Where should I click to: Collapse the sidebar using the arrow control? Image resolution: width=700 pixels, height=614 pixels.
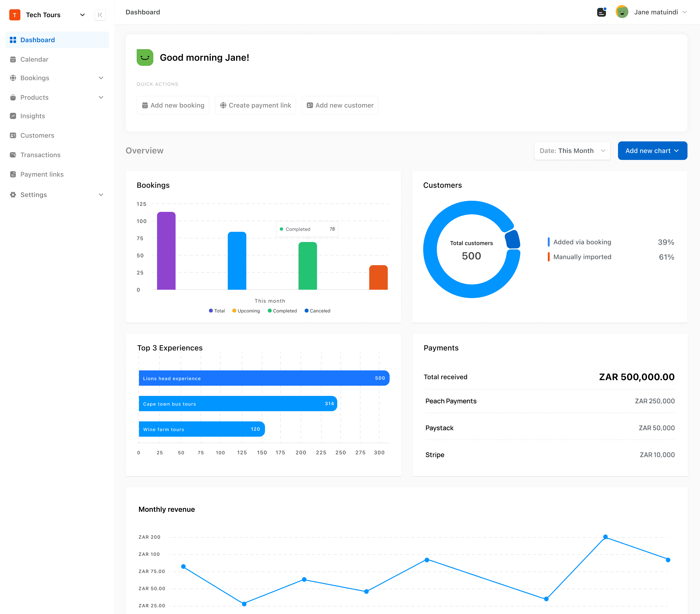tap(100, 15)
